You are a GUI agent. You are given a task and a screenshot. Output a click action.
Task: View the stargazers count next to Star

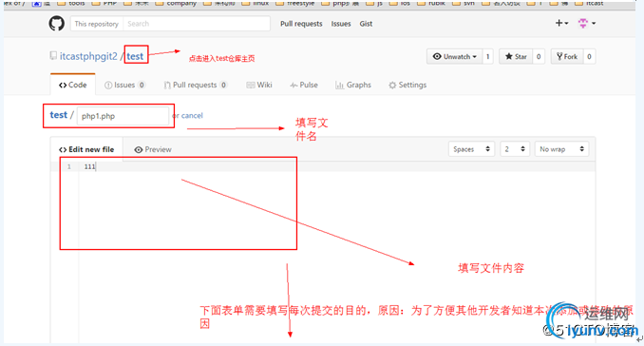point(539,56)
